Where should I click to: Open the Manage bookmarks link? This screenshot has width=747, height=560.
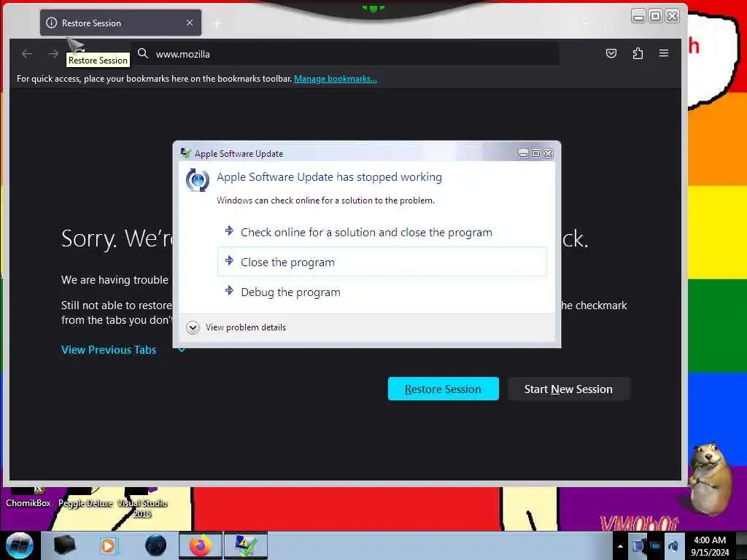pyautogui.click(x=336, y=79)
